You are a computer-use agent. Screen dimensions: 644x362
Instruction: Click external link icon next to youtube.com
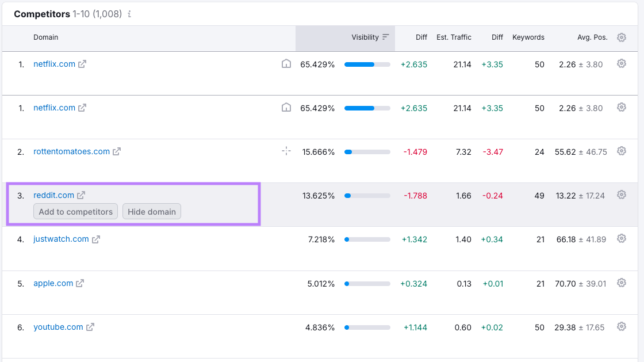point(90,327)
